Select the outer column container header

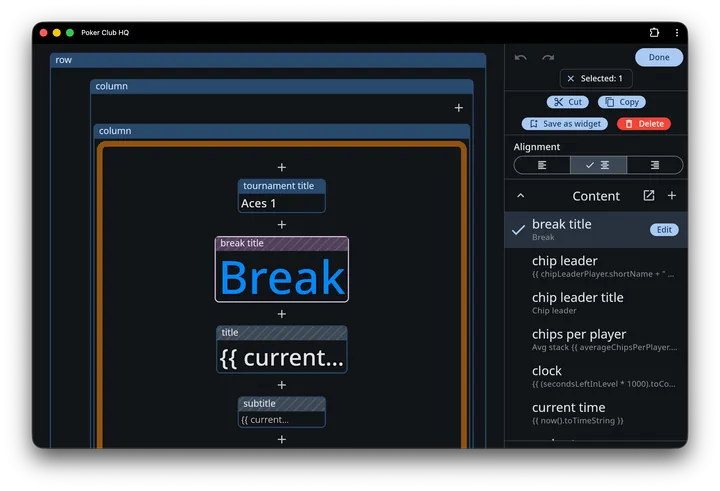pyautogui.click(x=281, y=86)
